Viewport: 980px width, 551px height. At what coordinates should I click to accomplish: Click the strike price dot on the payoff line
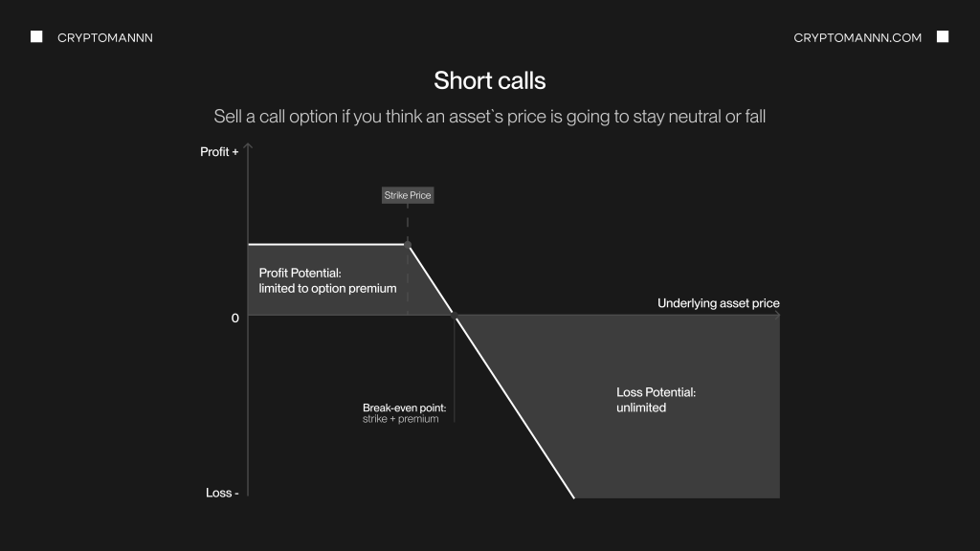pos(409,245)
